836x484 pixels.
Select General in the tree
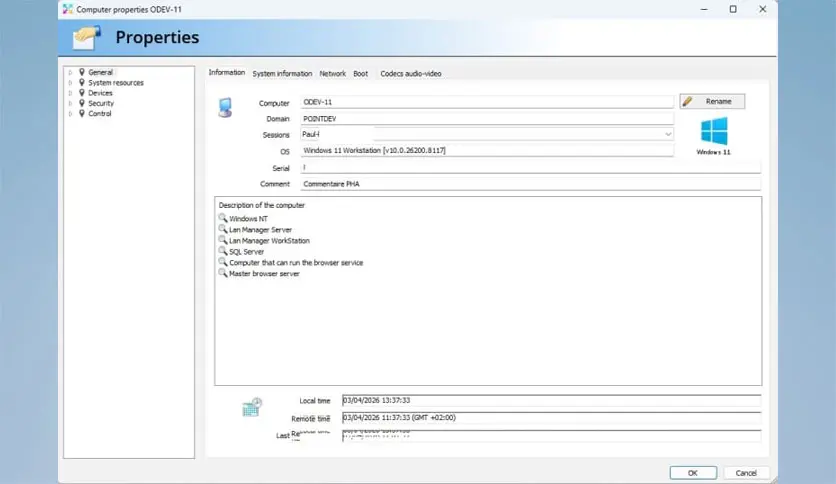pyautogui.click(x=100, y=72)
